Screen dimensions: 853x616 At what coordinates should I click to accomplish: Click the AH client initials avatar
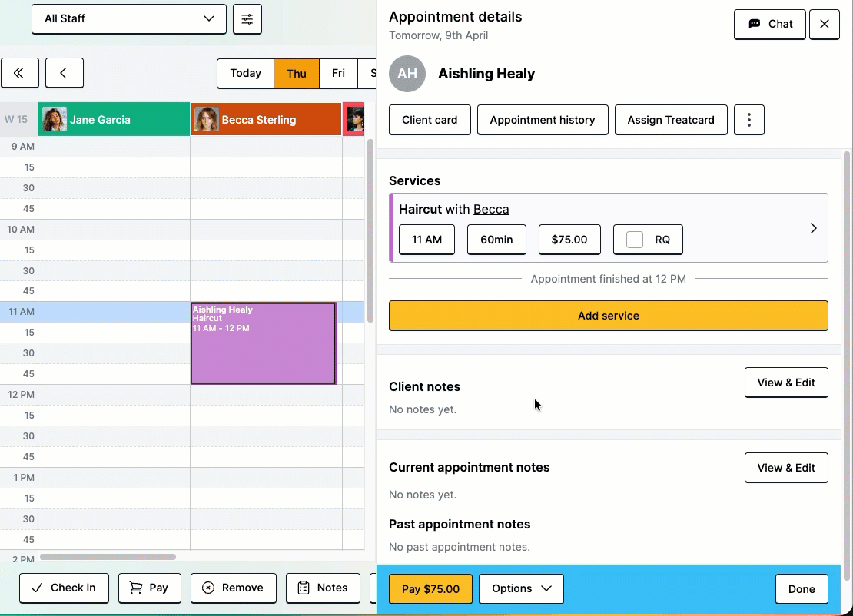pos(407,74)
